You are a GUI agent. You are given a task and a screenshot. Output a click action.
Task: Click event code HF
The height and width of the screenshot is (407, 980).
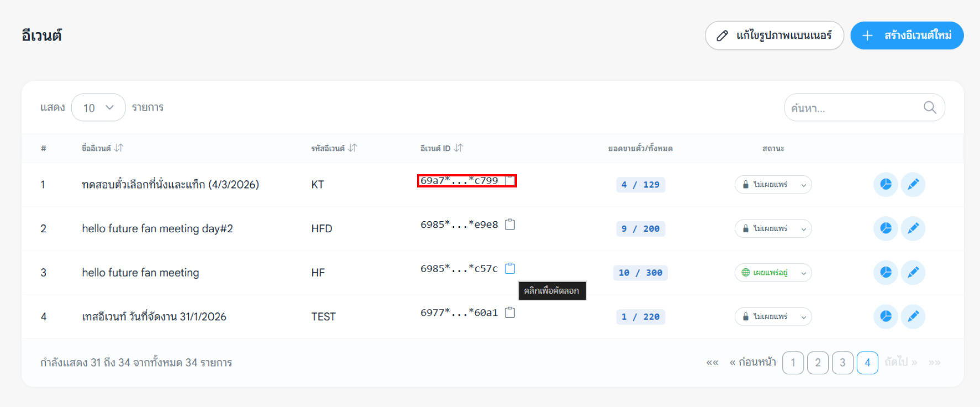click(x=318, y=272)
